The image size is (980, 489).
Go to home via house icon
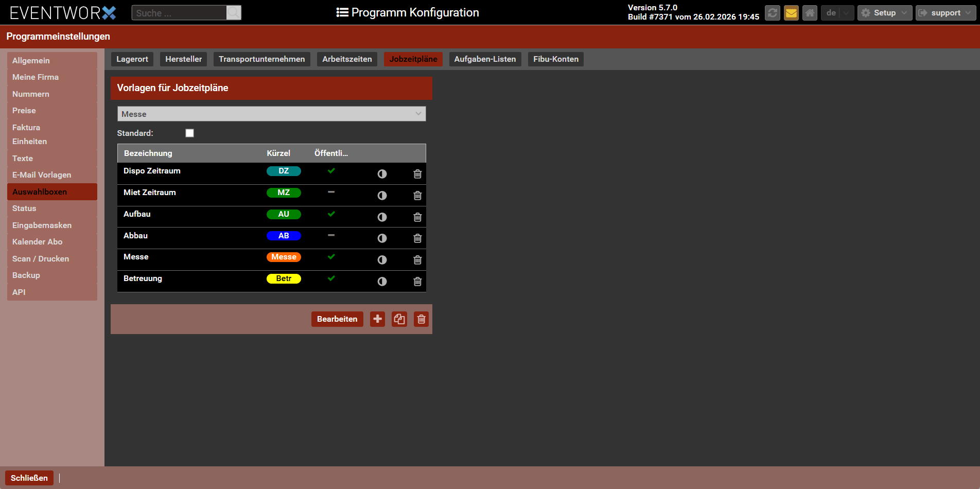click(x=810, y=13)
